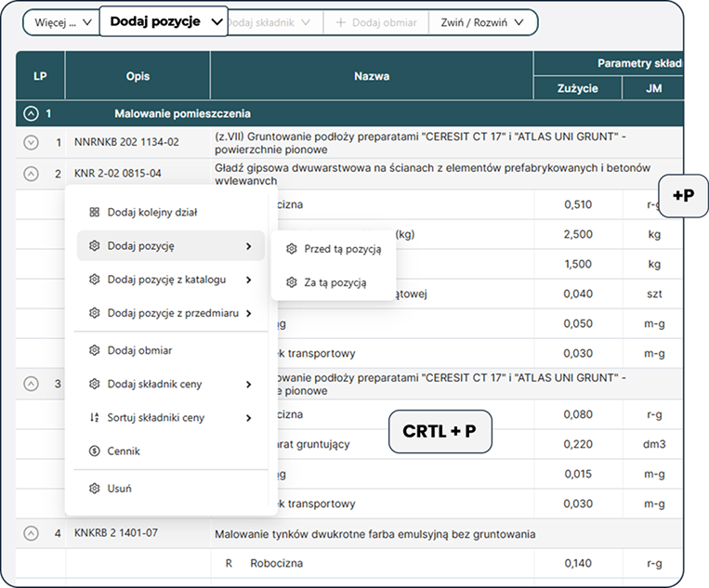Expand row 1 NNRNKB 202 1134-02
709x588 pixels.
point(31,142)
